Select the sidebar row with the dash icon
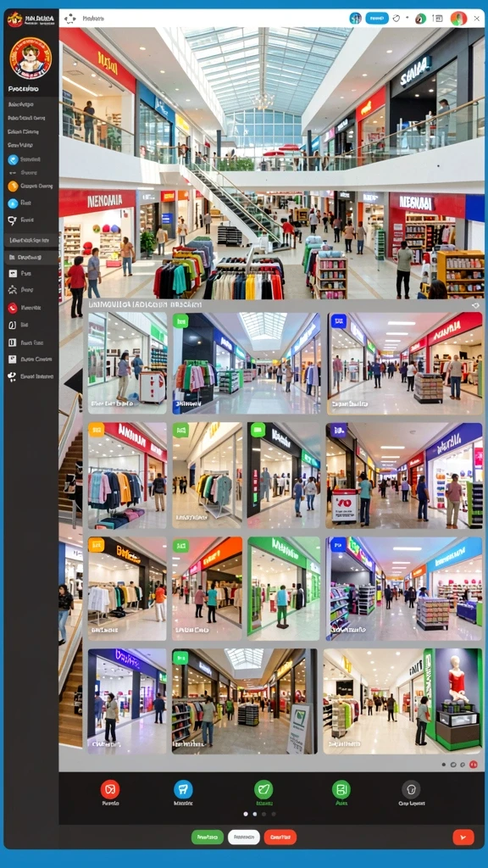 tap(30, 173)
